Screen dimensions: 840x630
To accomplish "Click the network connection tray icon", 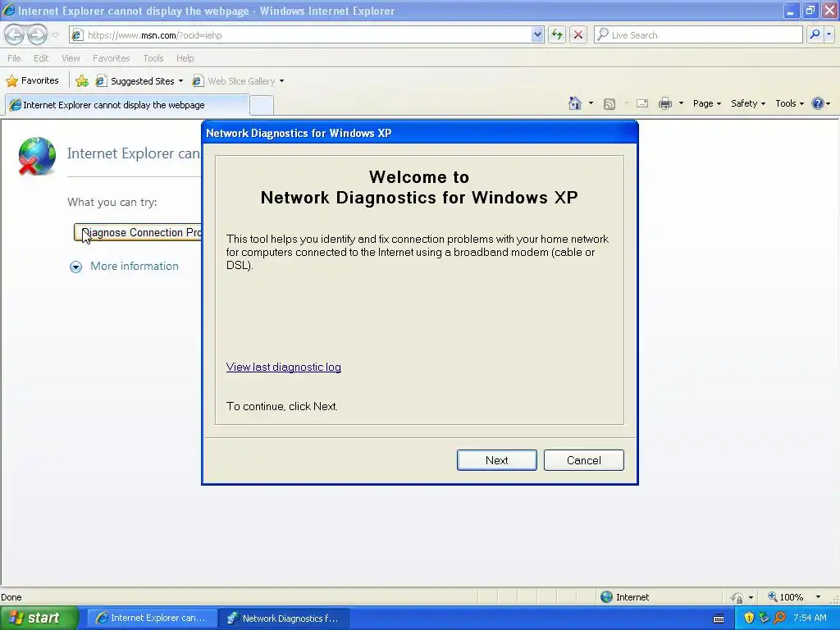I will tap(764, 618).
